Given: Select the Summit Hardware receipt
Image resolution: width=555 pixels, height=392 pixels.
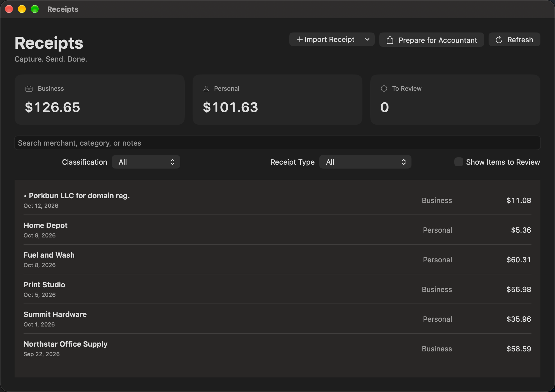Looking at the screenshot, I should point(277,319).
